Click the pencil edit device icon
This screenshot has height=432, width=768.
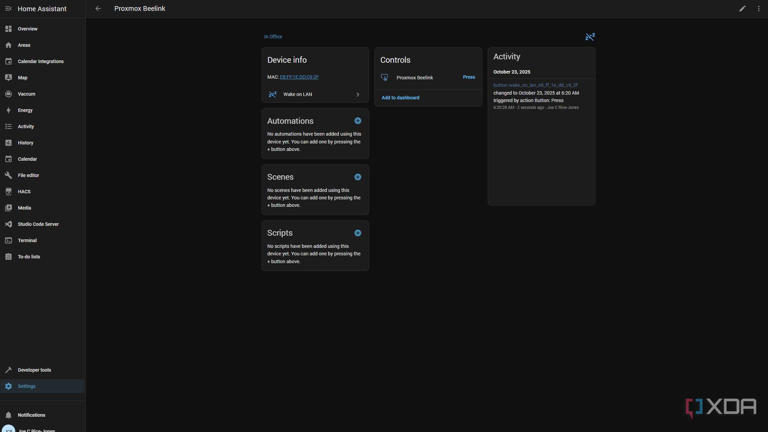pyautogui.click(x=742, y=9)
